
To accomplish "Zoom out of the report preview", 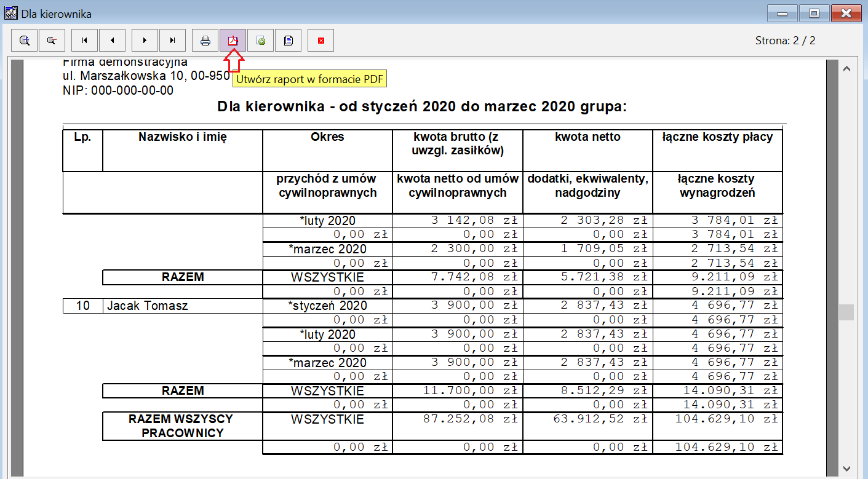I will click(52, 41).
